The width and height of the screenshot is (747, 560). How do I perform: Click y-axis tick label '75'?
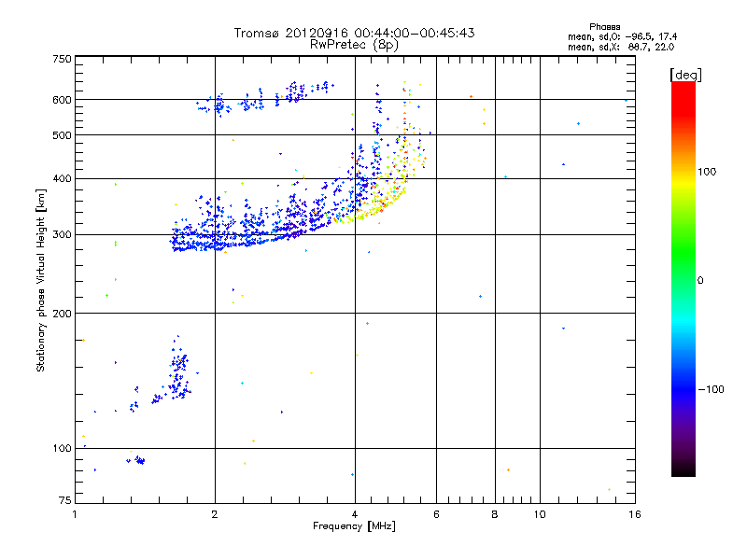pos(65,500)
